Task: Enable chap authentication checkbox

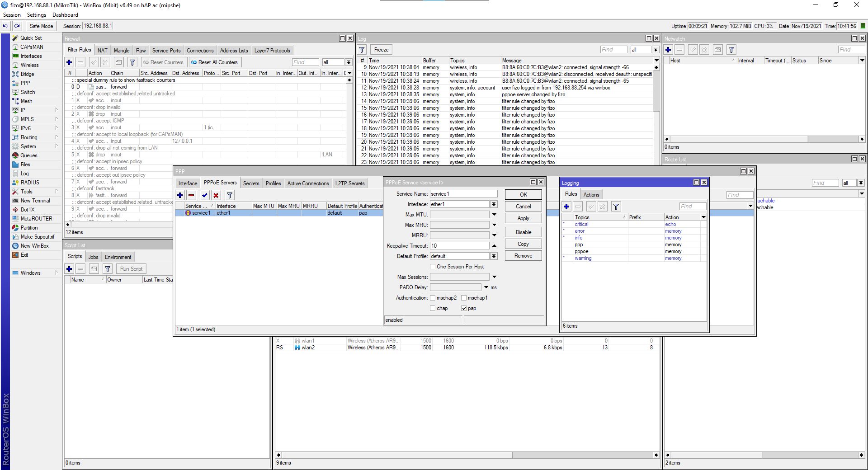Action: pos(433,308)
